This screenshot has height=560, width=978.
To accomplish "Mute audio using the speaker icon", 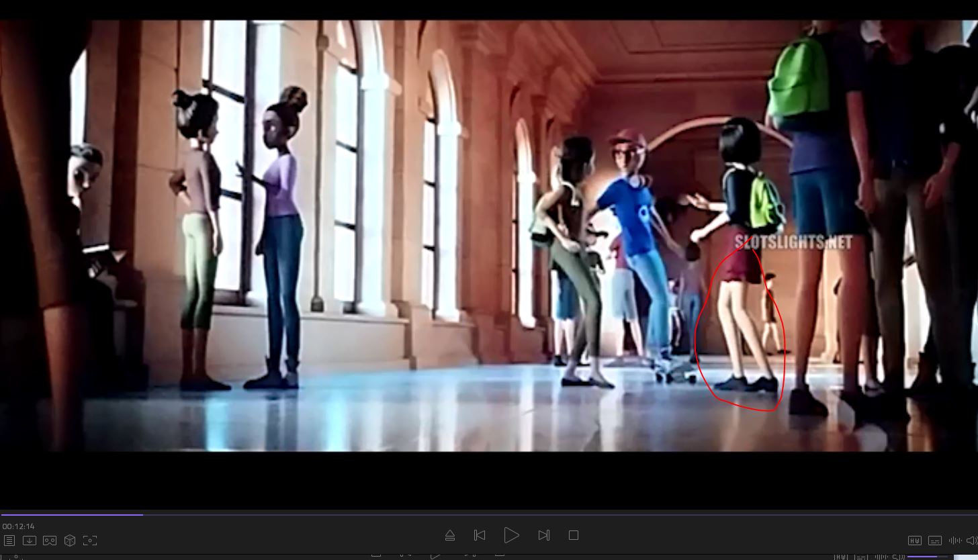I will 971,541.
